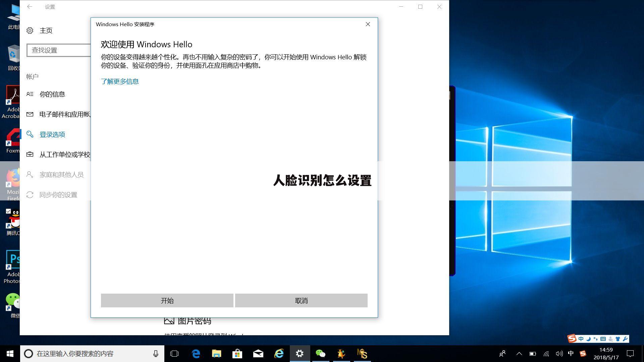
Task: Click the key icon beside 登录选项
Action: coord(30,134)
